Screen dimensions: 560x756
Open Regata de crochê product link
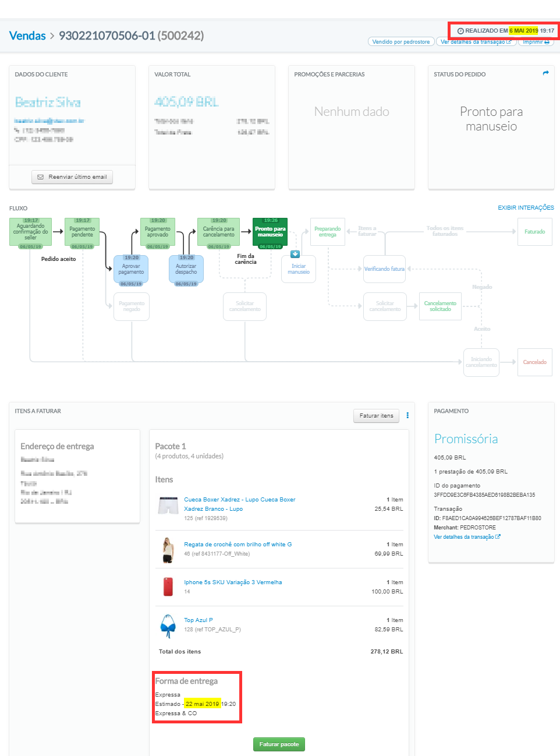point(238,545)
